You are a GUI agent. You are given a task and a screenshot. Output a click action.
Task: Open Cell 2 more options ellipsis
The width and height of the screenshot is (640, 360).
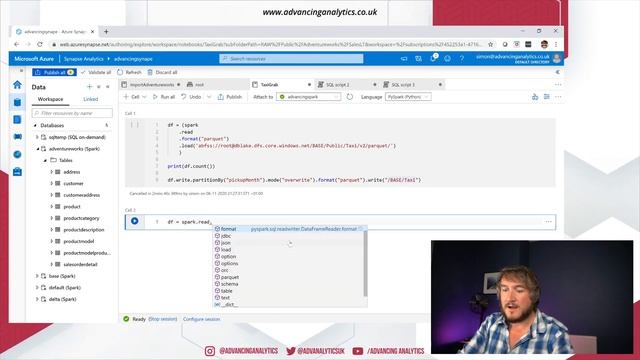(548, 222)
